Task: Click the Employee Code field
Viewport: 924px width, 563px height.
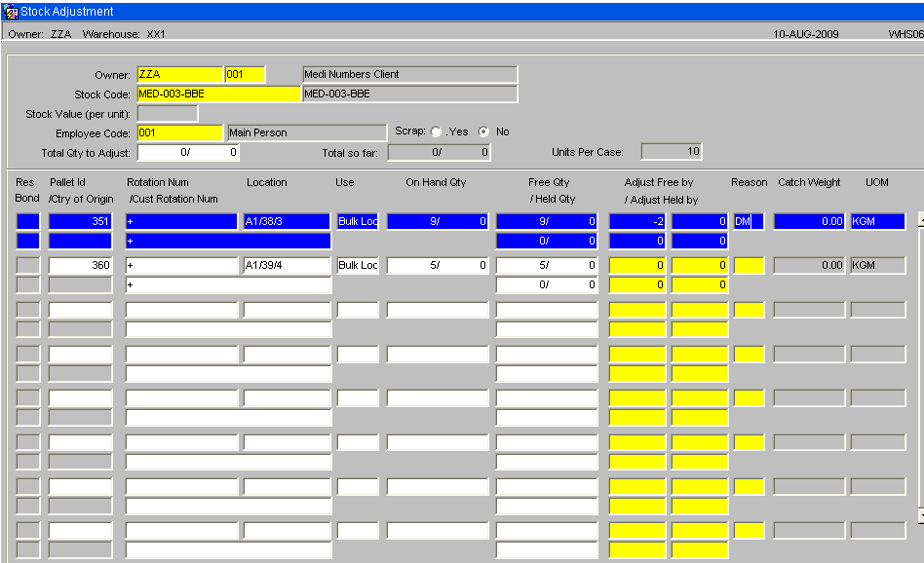Action: point(179,132)
